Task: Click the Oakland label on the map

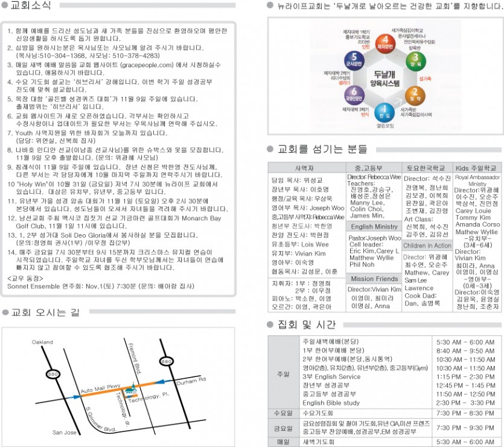Action: [x=42, y=342]
